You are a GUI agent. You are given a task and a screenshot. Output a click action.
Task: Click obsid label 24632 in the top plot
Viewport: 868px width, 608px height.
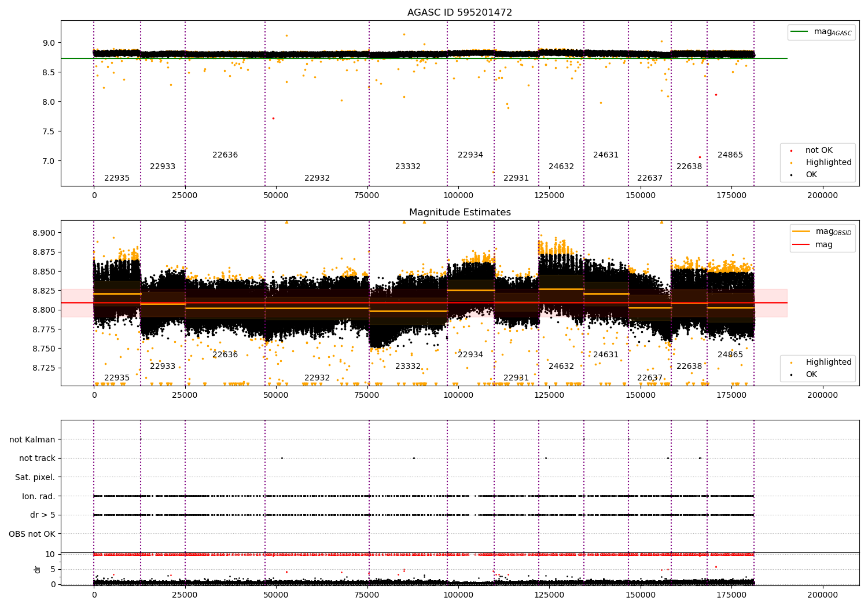point(561,167)
